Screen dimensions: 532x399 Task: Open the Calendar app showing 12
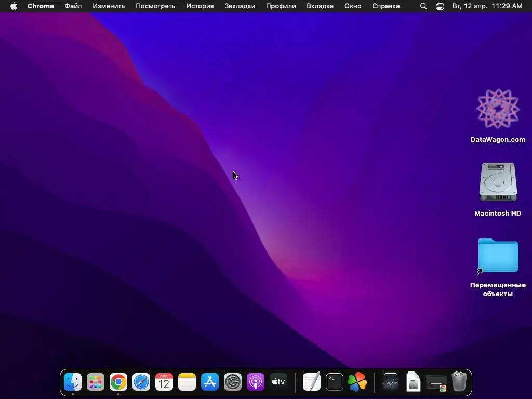click(x=164, y=382)
